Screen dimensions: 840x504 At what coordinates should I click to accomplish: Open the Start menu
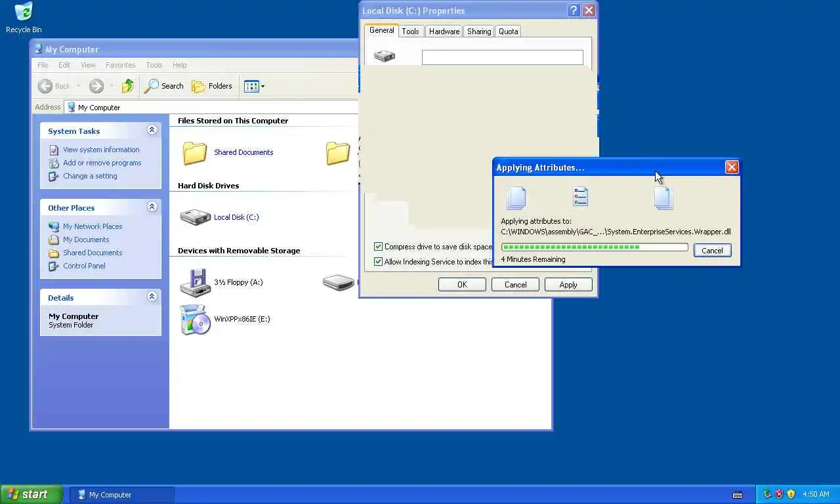pyautogui.click(x=31, y=495)
